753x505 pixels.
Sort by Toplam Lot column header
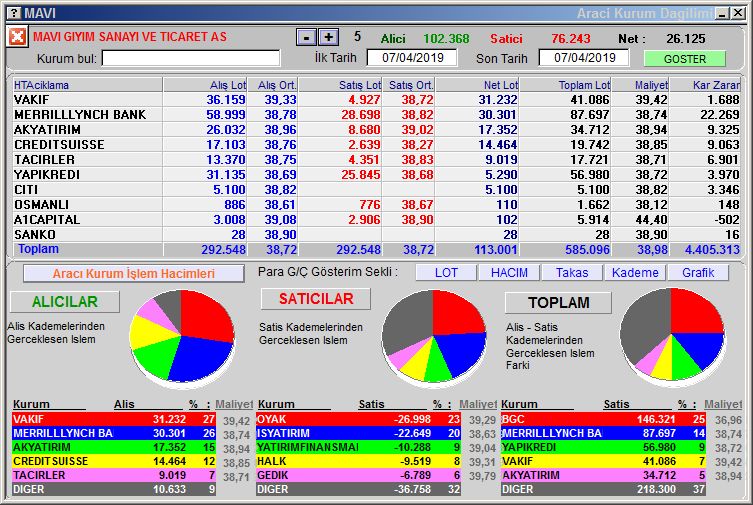coord(565,85)
